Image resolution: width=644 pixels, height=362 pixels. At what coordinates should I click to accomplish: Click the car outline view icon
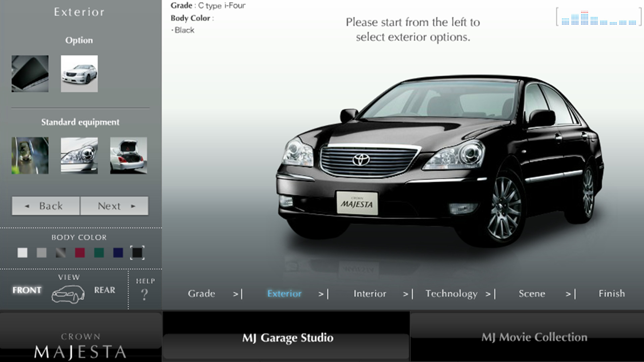point(68,294)
